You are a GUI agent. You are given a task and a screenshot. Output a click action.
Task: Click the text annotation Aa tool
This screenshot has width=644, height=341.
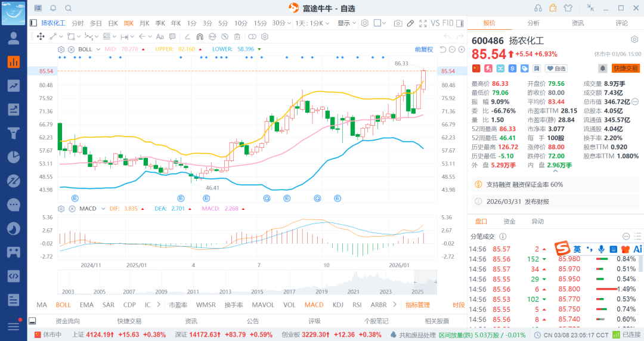[x=160, y=36]
